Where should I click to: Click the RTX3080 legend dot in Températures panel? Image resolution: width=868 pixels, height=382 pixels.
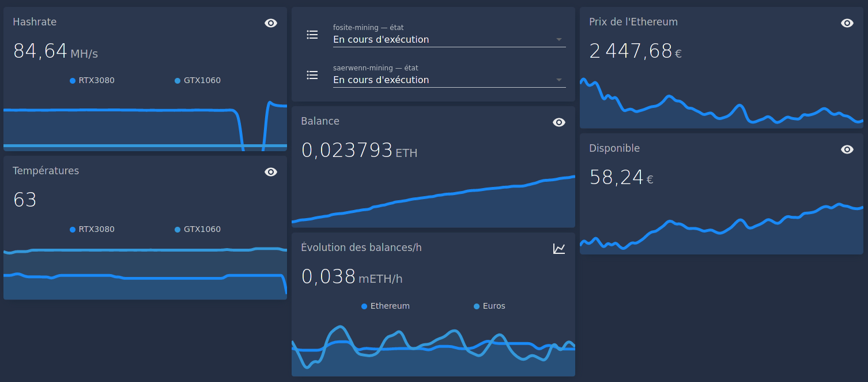73,229
